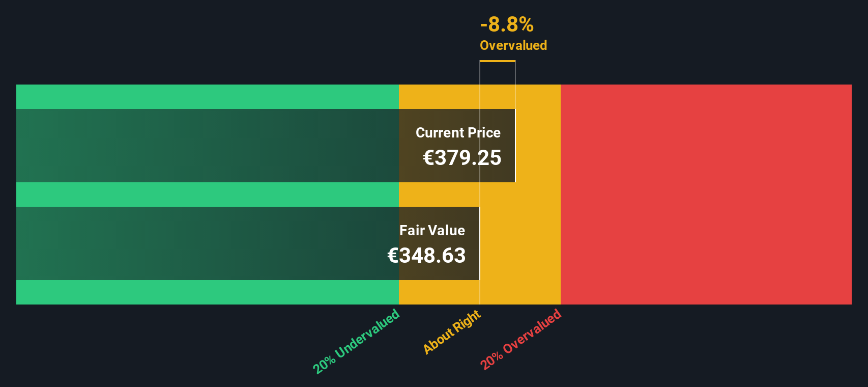
Task: Select the Fair Value label
Action: pyautogui.click(x=432, y=231)
